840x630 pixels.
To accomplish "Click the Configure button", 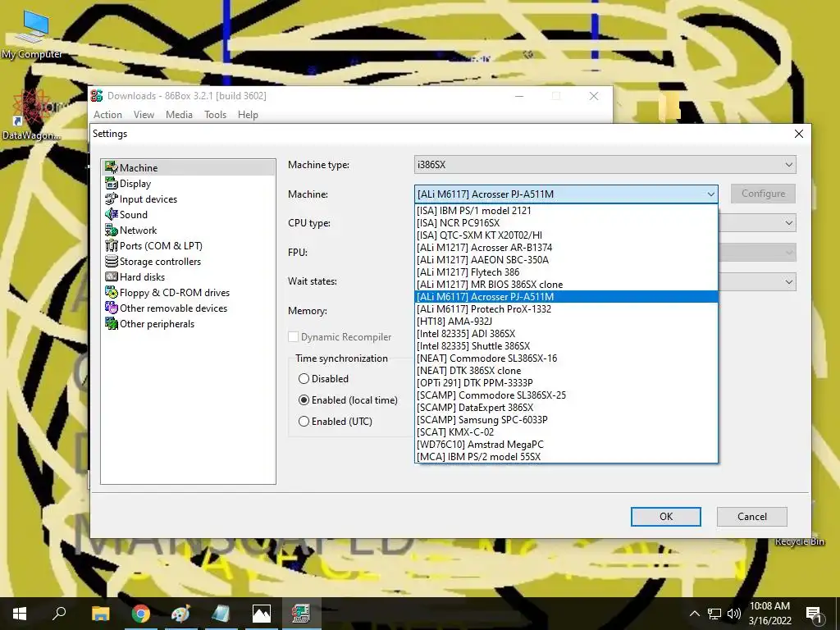I will tap(763, 194).
